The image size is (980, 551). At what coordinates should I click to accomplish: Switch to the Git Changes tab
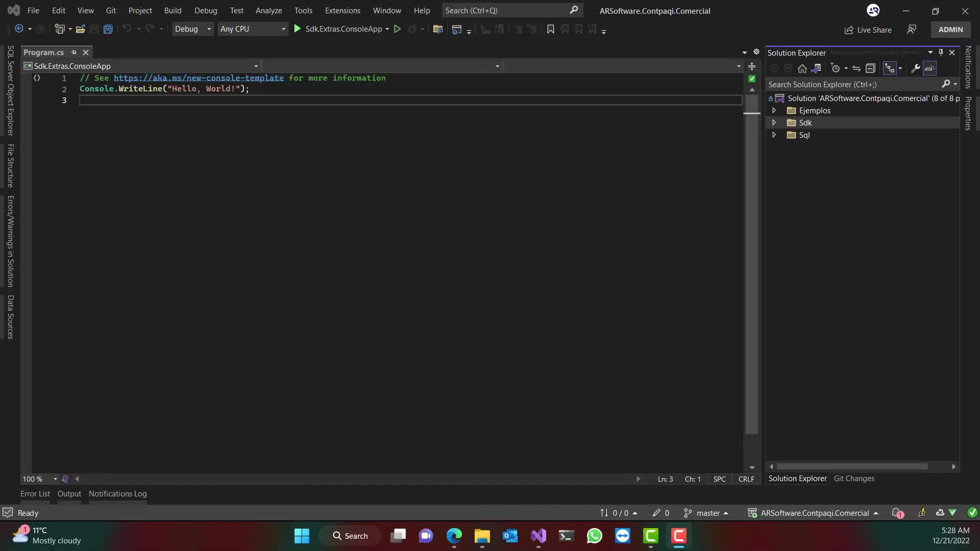853,479
